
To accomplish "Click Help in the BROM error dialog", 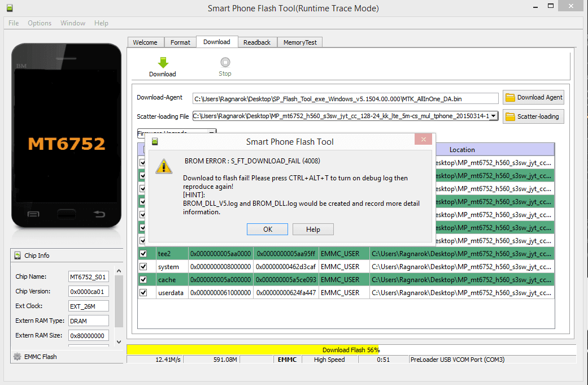I will 313,230.
